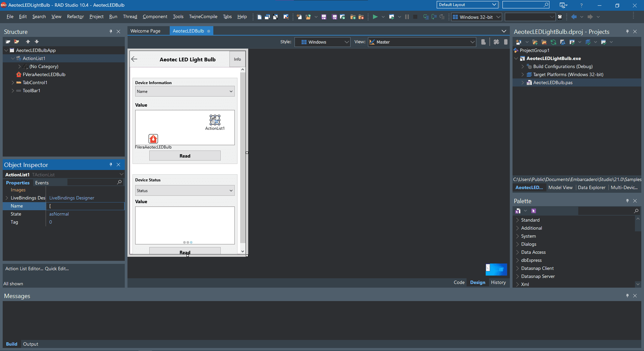Expand TabControl1 in Structure tree

click(x=13, y=82)
